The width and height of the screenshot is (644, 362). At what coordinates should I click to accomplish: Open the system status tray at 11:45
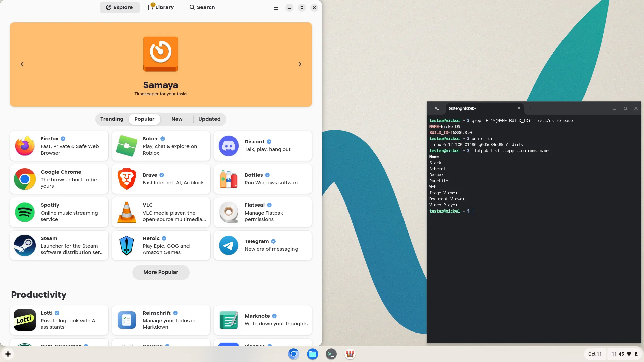(625, 354)
